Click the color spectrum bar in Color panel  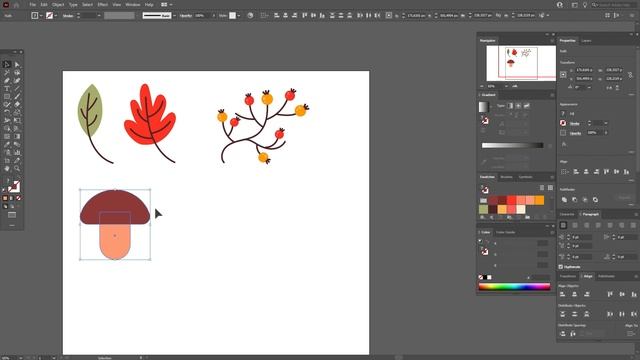(514, 287)
